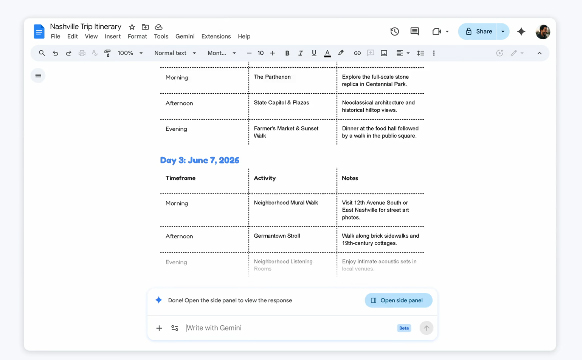This screenshot has height=360, width=582.
Task: Open the Share options dropdown arrow
Action: click(503, 32)
